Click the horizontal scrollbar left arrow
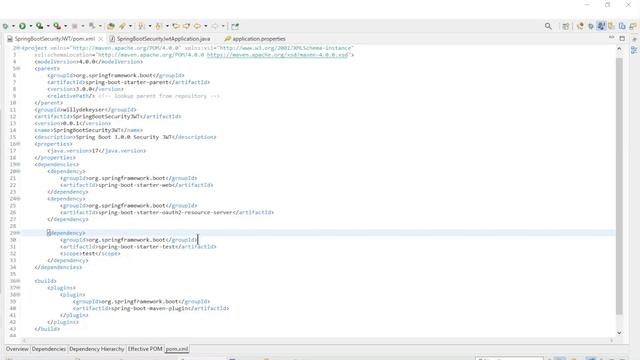 (24, 340)
